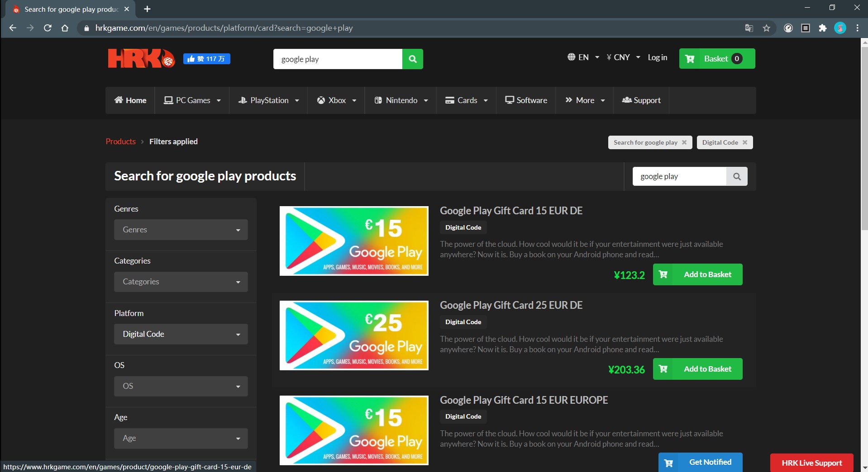
Task: Open a new browser tab
Action: [147, 9]
